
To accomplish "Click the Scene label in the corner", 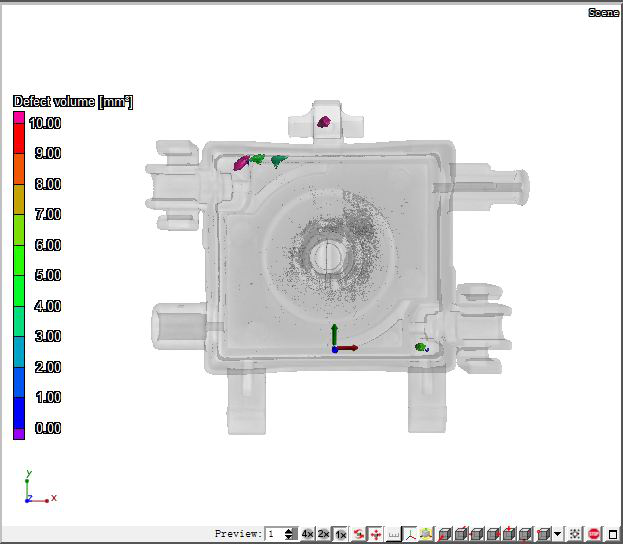I will [603, 12].
